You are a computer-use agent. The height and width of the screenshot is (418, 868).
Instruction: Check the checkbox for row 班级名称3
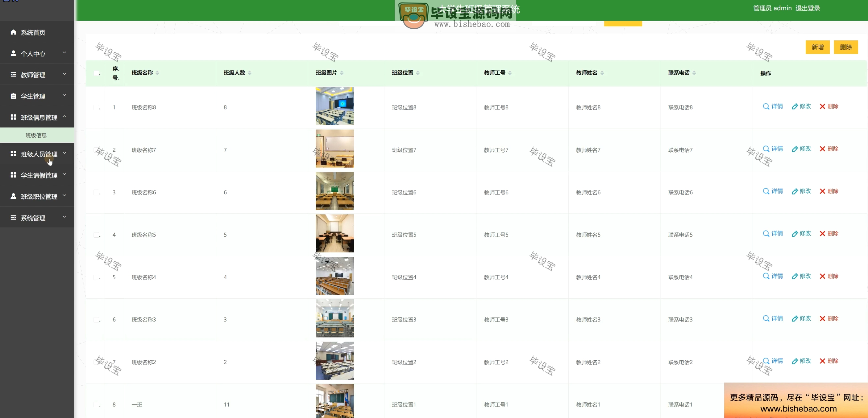point(96,319)
